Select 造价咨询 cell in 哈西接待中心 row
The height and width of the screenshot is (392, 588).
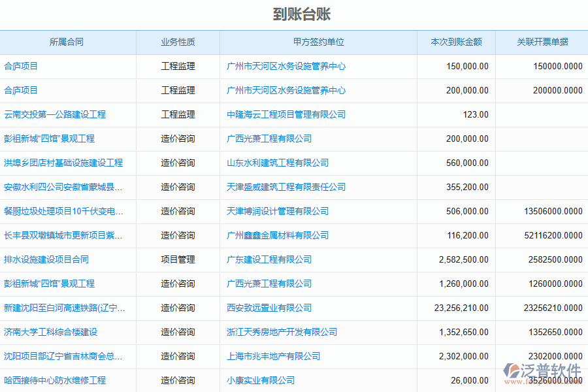click(178, 380)
